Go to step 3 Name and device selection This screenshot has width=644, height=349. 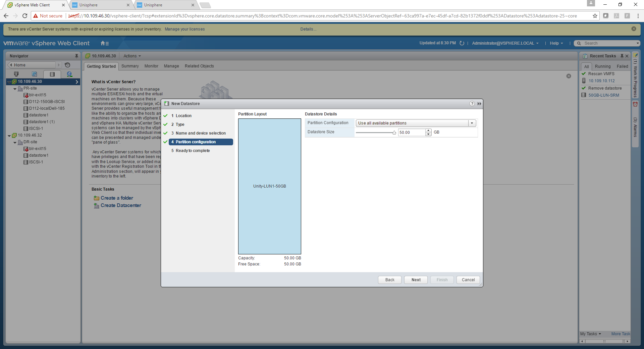[x=201, y=133]
